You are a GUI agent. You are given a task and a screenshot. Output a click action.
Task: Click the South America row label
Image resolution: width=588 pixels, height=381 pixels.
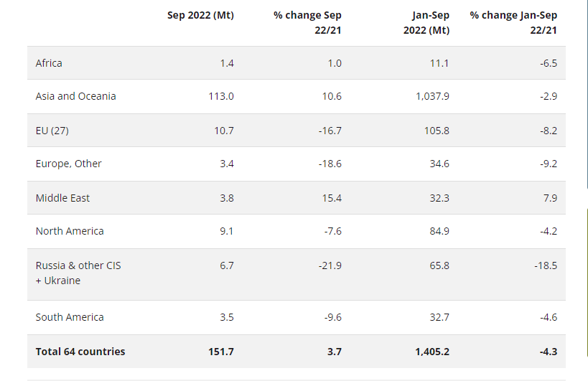tap(70, 317)
